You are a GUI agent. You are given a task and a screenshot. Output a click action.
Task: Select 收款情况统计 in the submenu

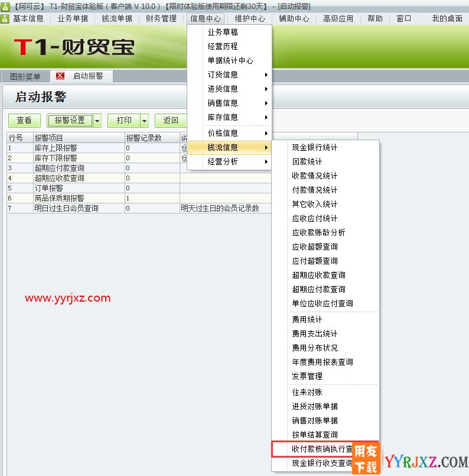pyautogui.click(x=325, y=176)
